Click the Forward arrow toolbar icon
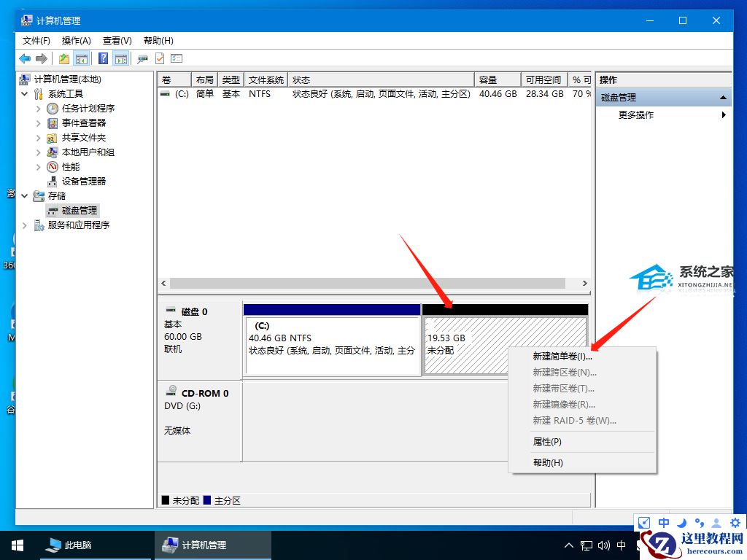The width and height of the screenshot is (747, 560). coord(42,58)
